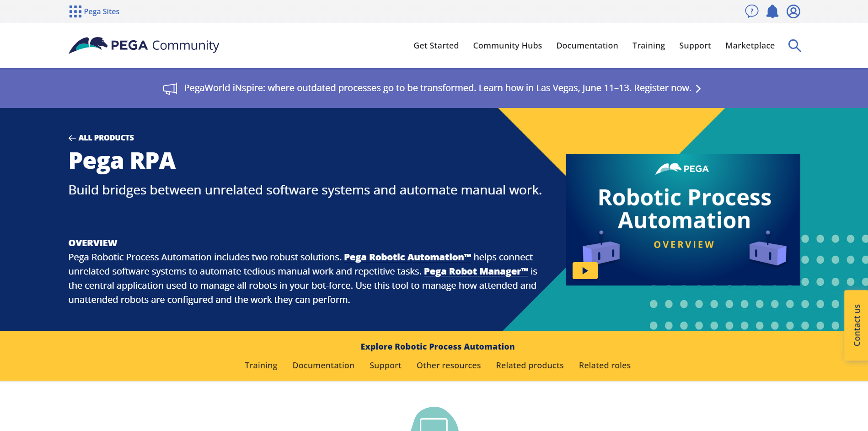Jump to Support in the Explore bar
This screenshot has width=868, height=431.
click(386, 366)
